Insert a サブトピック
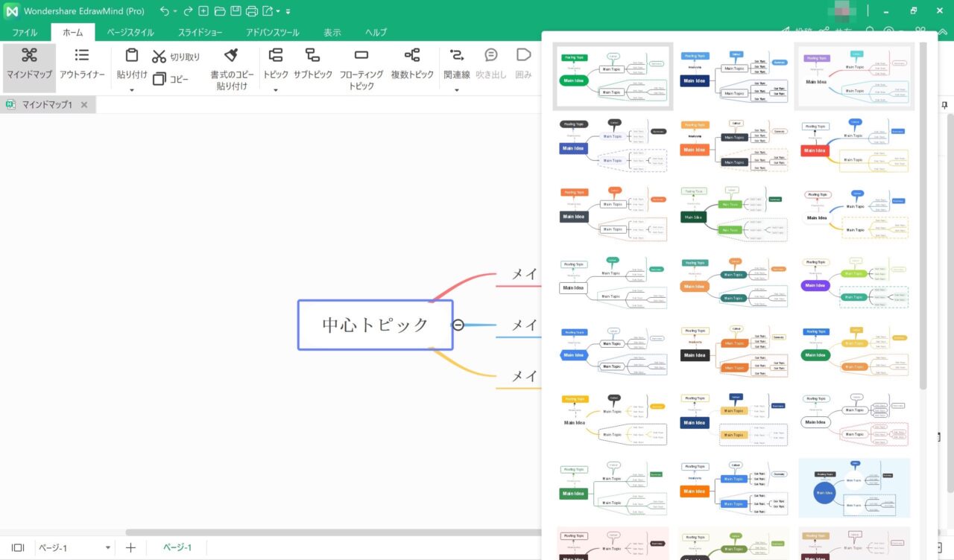This screenshot has height=560, width=954. [313, 63]
